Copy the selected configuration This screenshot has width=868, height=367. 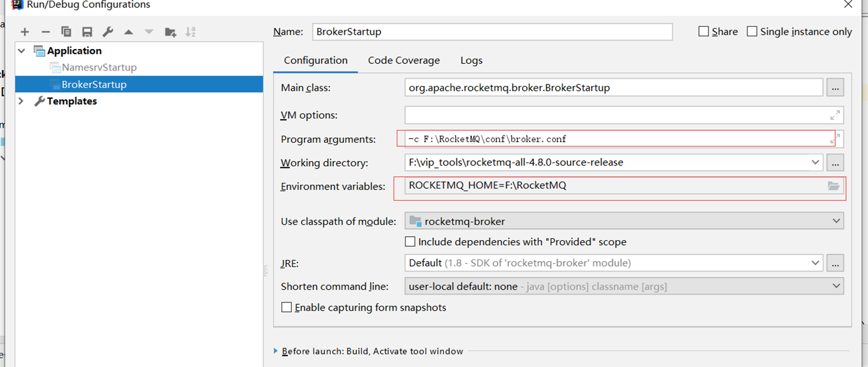pyautogui.click(x=66, y=32)
